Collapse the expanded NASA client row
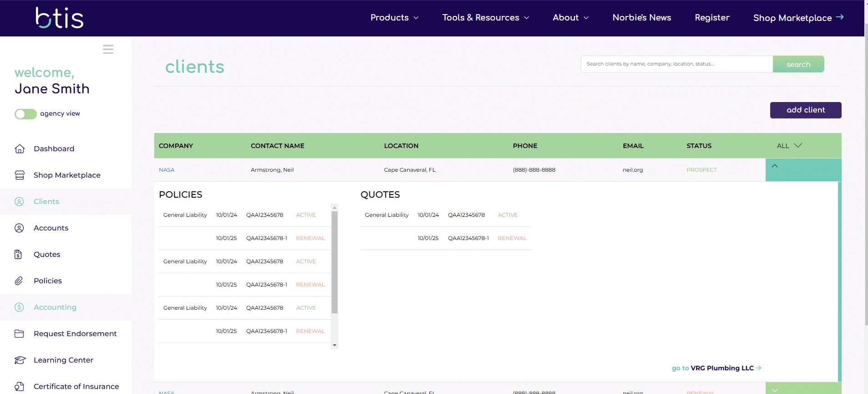The width and height of the screenshot is (868, 394). click(775, 166)
